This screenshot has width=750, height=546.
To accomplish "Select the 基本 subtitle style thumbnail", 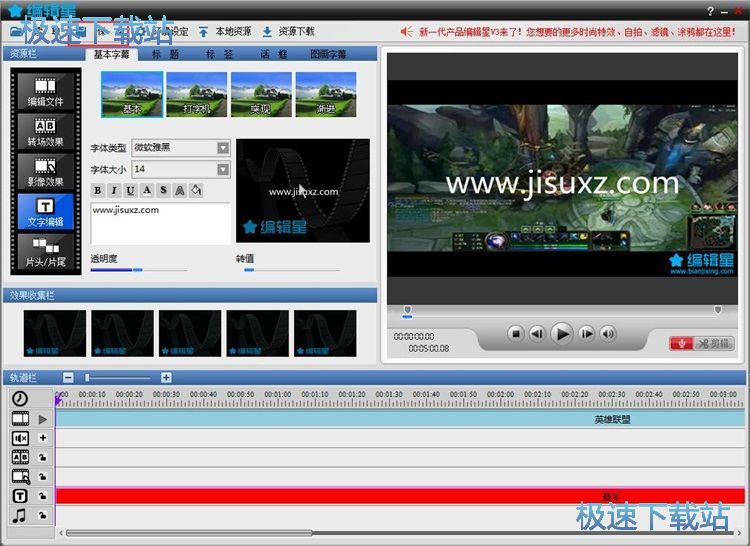I will (132, 94).
